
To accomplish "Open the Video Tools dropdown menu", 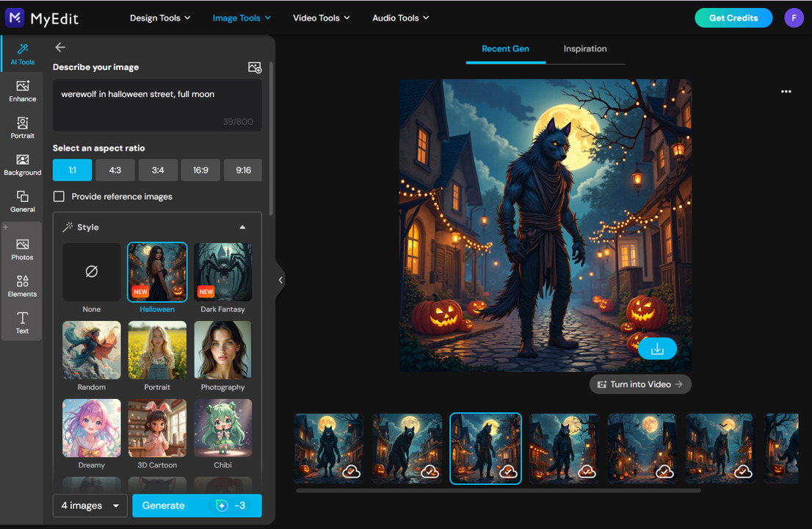I will (x=321, y=18).
